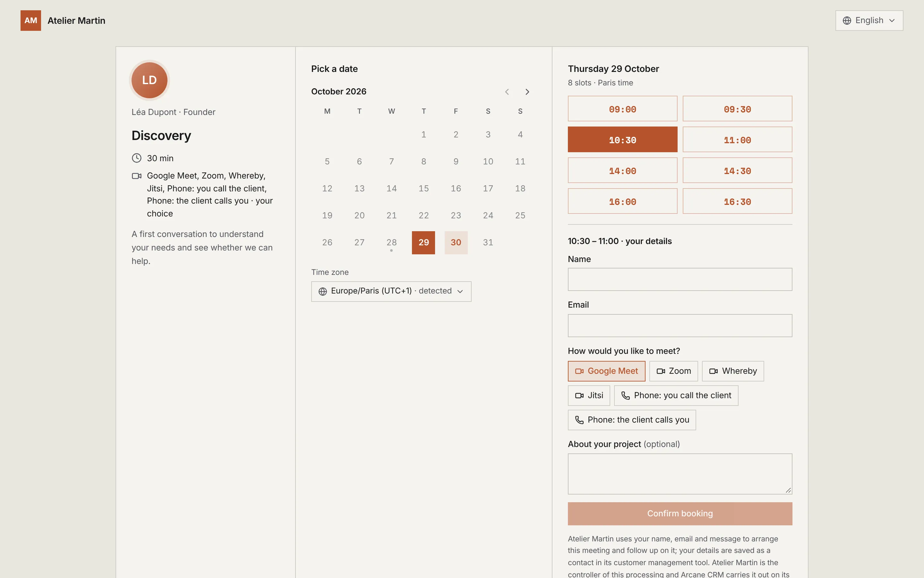Viewport: 924px width, 578px height.
Task: Select Zoom as meeting method
Action: 673,371
